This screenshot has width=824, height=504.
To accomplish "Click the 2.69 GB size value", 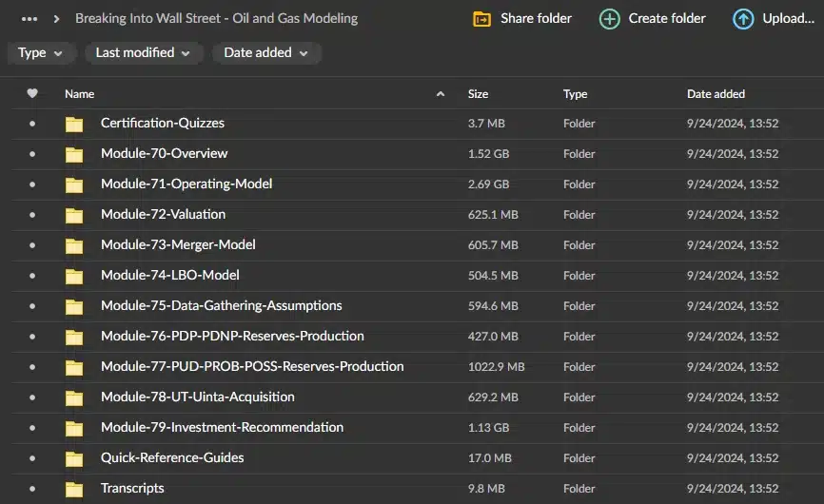I will [488, 184].
